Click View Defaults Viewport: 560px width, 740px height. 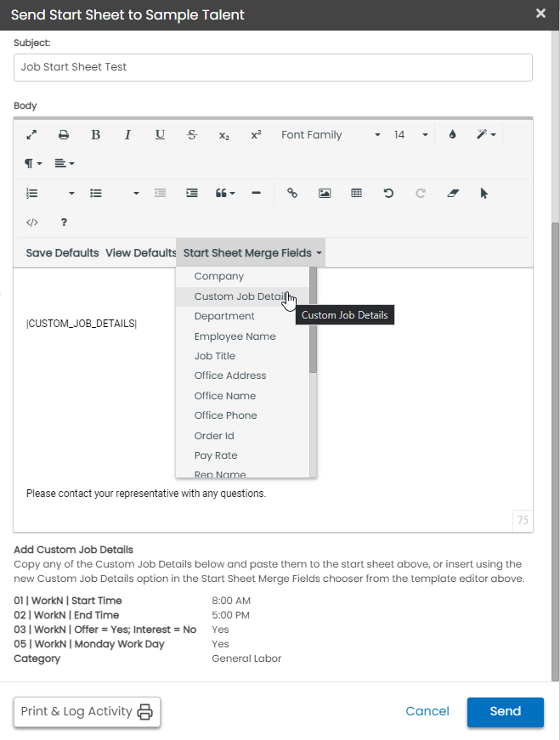(141, 253)
